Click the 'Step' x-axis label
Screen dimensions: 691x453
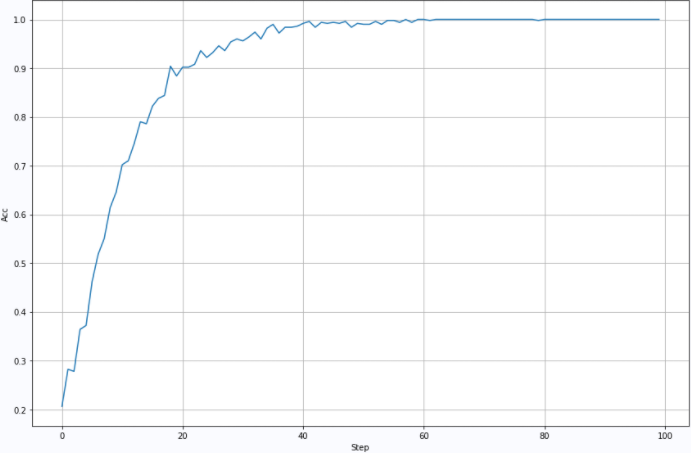click(360, 448)
